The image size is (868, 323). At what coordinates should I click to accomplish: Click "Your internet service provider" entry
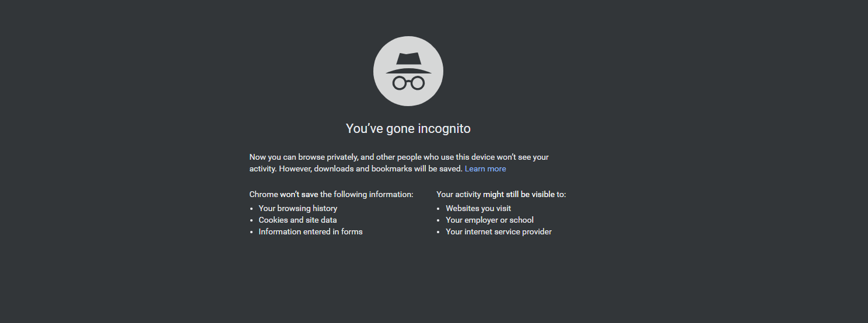click(499, 231)
